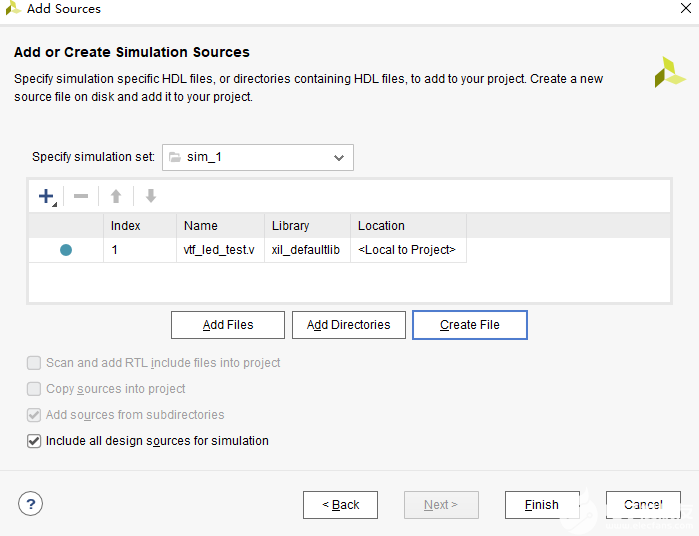
Task: Go Back to the previous wizard page
Action: coord(340,505)
